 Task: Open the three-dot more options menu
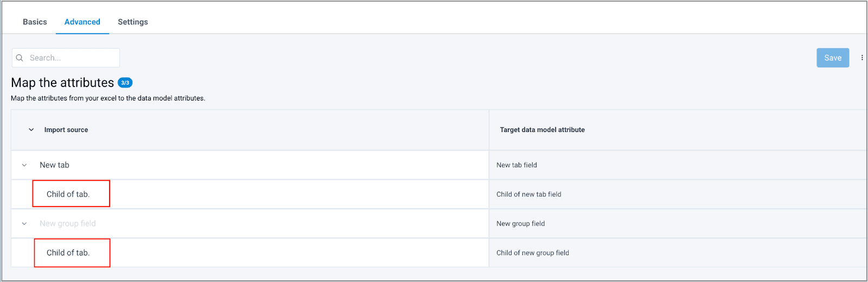tap(862, 58)
